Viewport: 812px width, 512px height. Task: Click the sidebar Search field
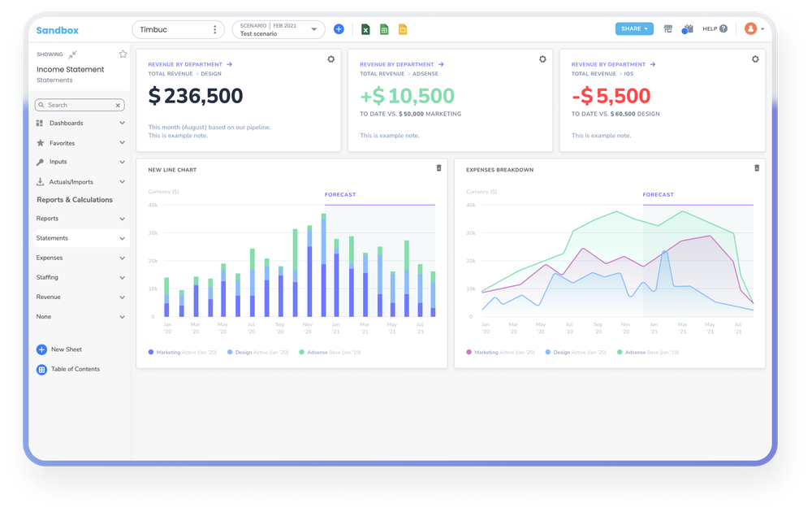pos(80,105)
